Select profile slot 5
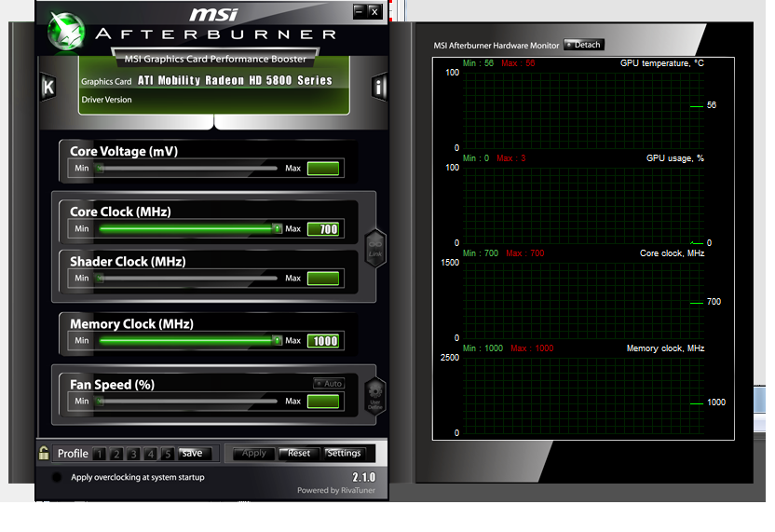Viewport: 775px width, 532px height. 168,454
